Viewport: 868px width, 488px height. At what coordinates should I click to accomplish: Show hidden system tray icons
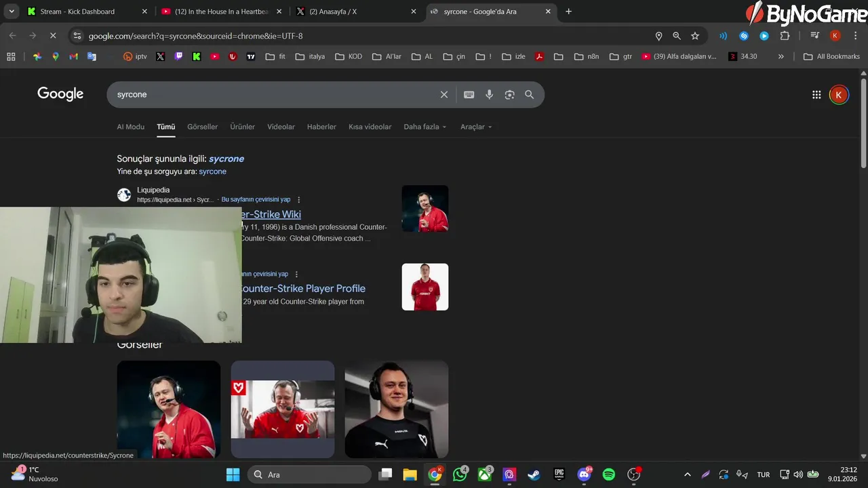click(688, 474)
